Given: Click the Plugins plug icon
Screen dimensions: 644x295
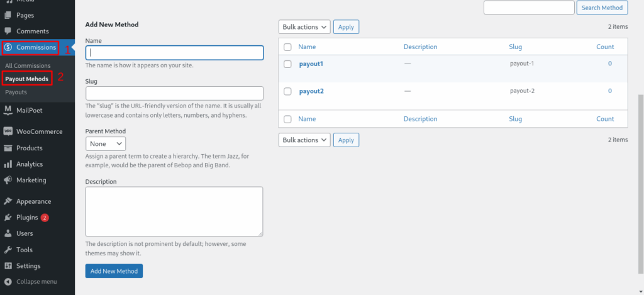Looking at the screenshot, I should 8,218.
